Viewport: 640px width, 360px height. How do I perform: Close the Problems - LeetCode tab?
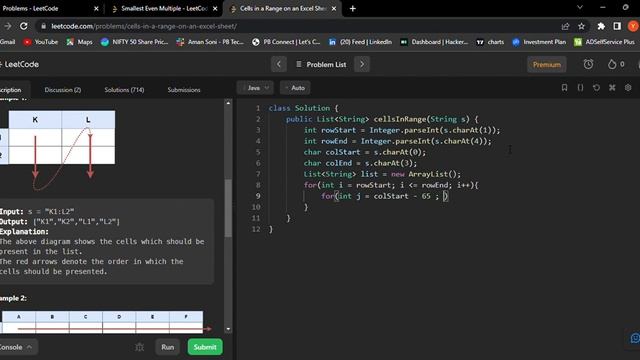tap(96, 9)
